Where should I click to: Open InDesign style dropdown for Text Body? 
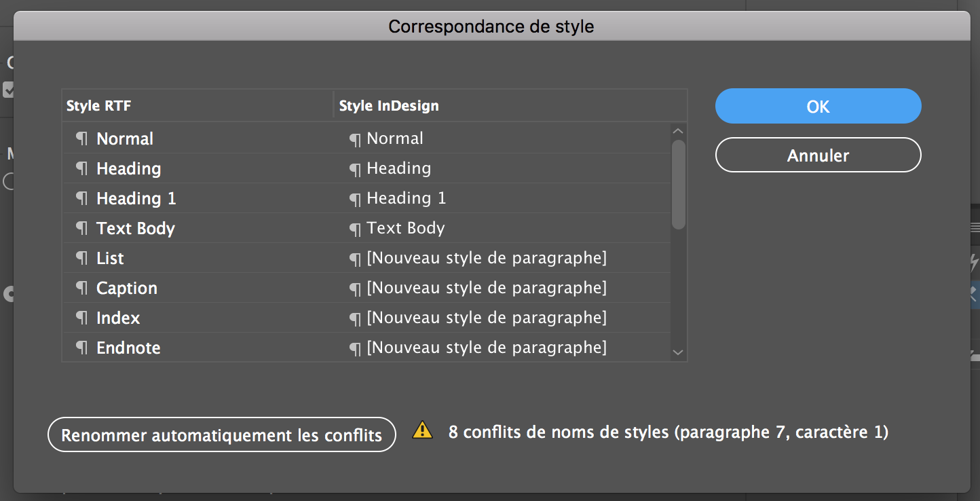(x=502, y=228)
